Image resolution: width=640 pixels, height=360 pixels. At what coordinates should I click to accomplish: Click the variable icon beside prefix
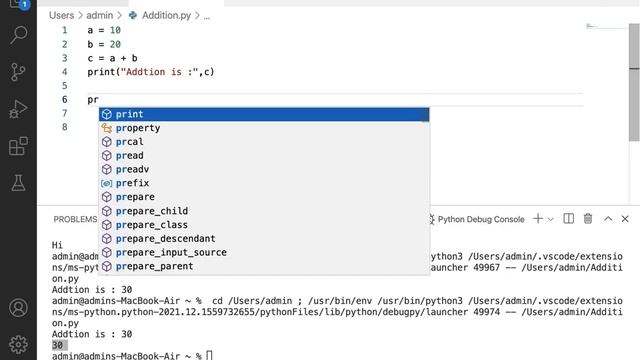tap(107, 183)
